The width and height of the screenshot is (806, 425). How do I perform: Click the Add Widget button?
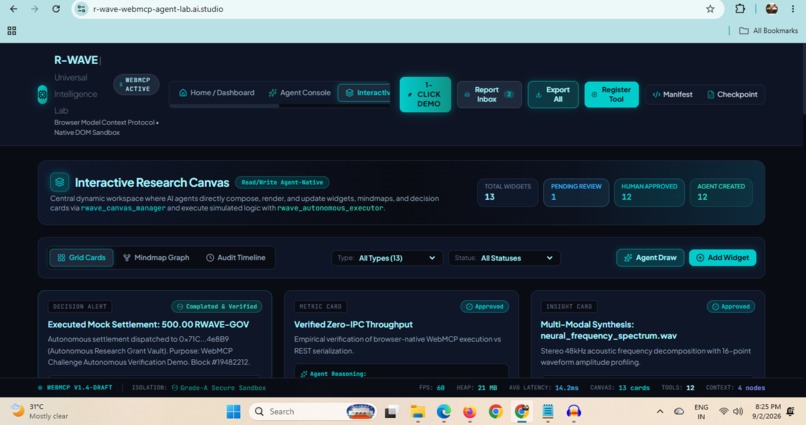(722, 258)
